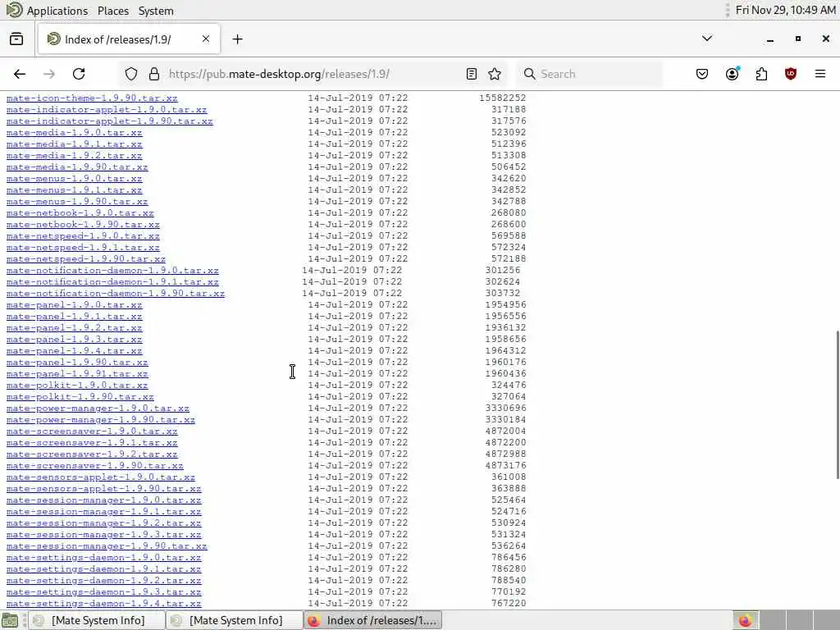Screen dimensions: 840x630
Task: Click file size value 4873176
Action: (505, 466)
